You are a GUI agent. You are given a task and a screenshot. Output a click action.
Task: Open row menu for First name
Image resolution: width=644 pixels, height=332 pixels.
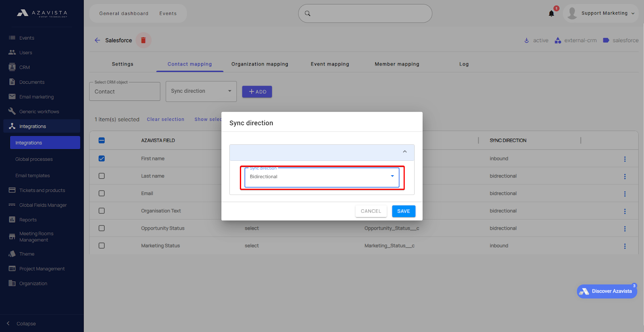point(625,159)
